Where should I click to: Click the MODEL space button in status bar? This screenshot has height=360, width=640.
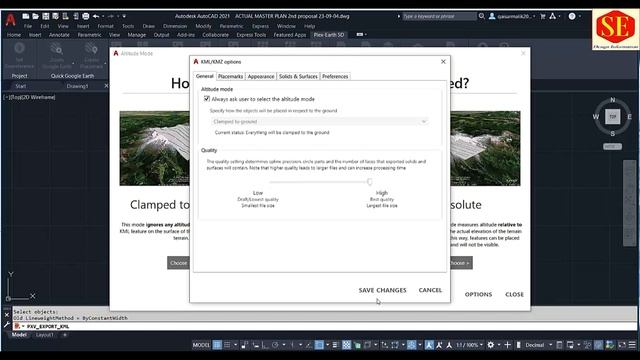pos(201,345)
